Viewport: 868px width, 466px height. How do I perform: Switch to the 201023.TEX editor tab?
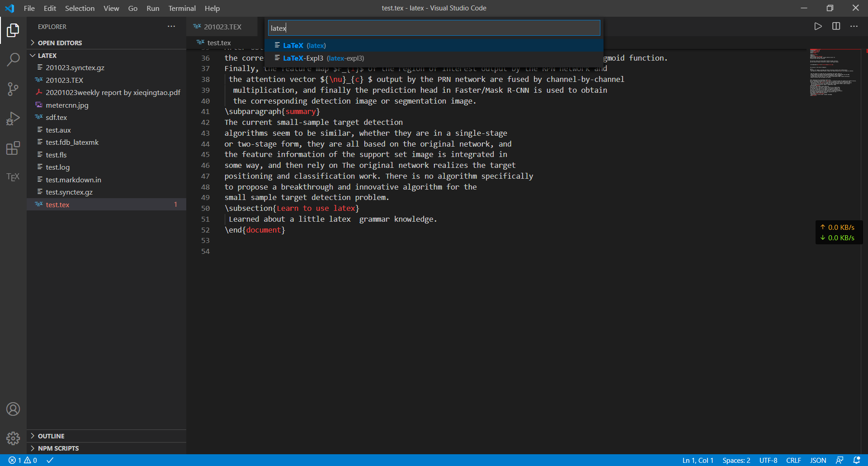click(222, 27)
